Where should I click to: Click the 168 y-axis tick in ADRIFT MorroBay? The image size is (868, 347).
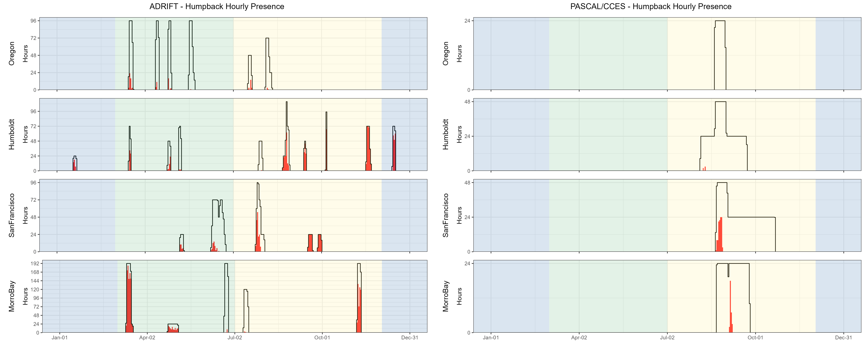point(35,272)
